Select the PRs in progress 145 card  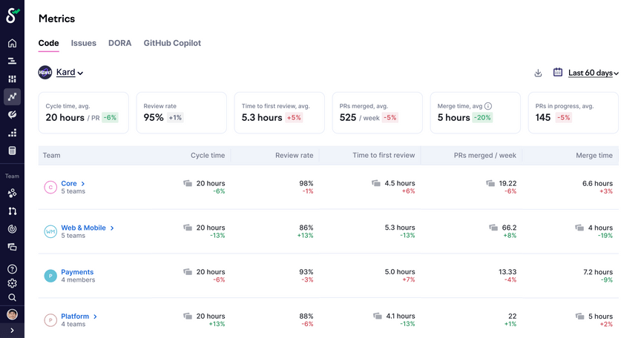pos(574,113)
